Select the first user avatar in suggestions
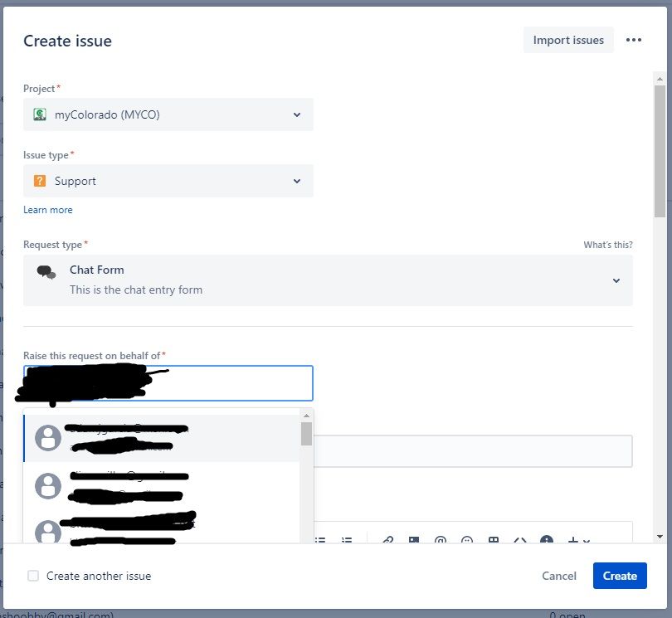The width and height of the screenshot is (672, 618). pos(48,438)
